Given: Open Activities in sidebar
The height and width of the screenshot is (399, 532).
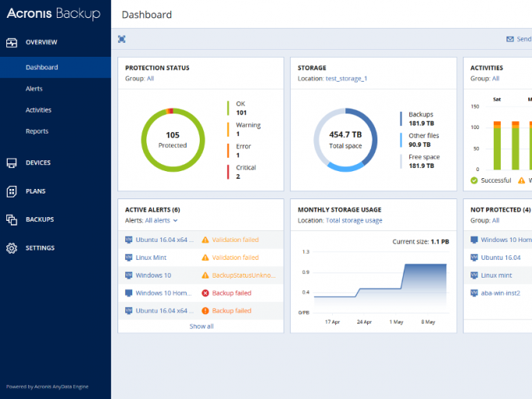Looking at the screenshot, I should click(x=38, y=110).
